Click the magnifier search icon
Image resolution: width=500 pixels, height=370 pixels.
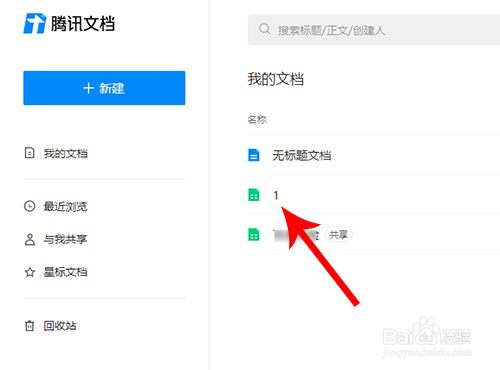(x=265, y=29)
